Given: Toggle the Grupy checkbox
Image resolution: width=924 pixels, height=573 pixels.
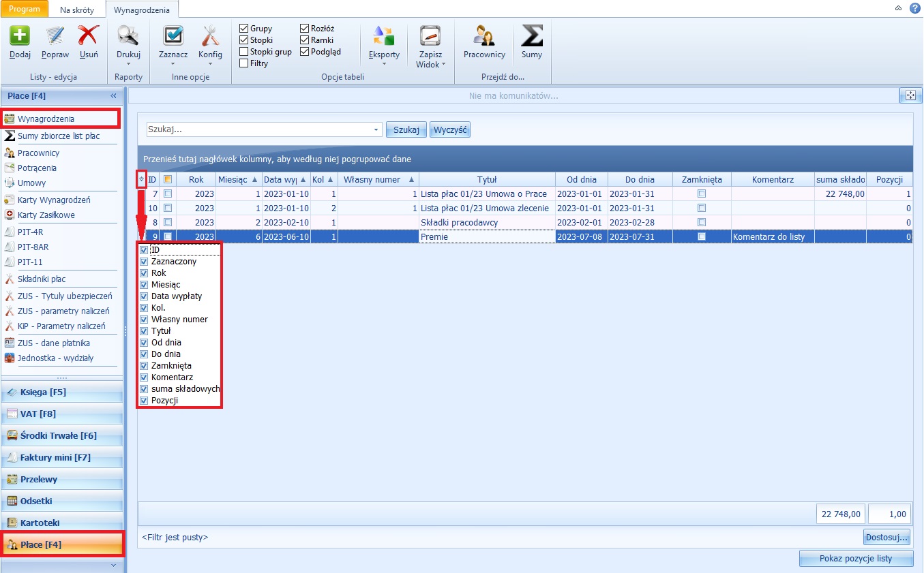Looking at the screenshot, I should click(243, 29).
